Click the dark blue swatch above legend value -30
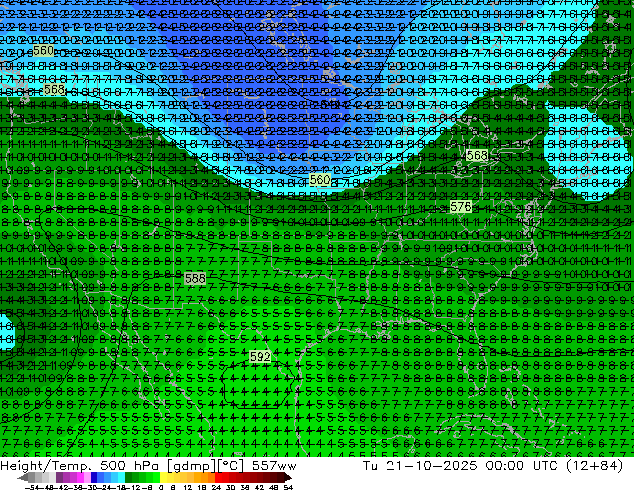 coord(94,477)
